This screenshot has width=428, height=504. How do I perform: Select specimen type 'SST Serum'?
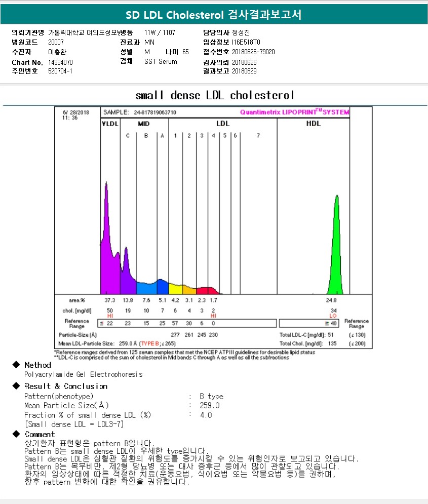click(161, 61)
